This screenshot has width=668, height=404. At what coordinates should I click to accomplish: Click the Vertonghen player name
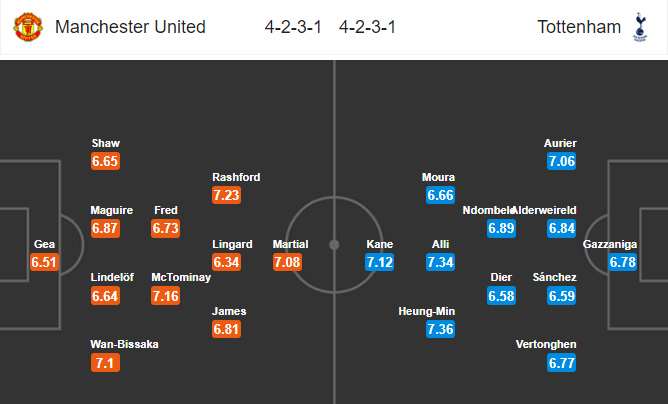pos(546,344)
